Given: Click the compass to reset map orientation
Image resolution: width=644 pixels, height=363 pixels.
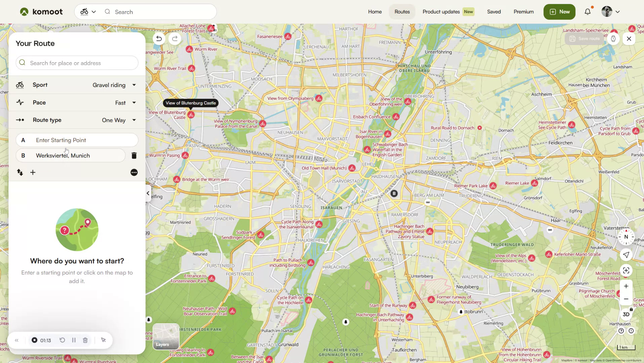Looking at the screenshot, I should (625, 237).
